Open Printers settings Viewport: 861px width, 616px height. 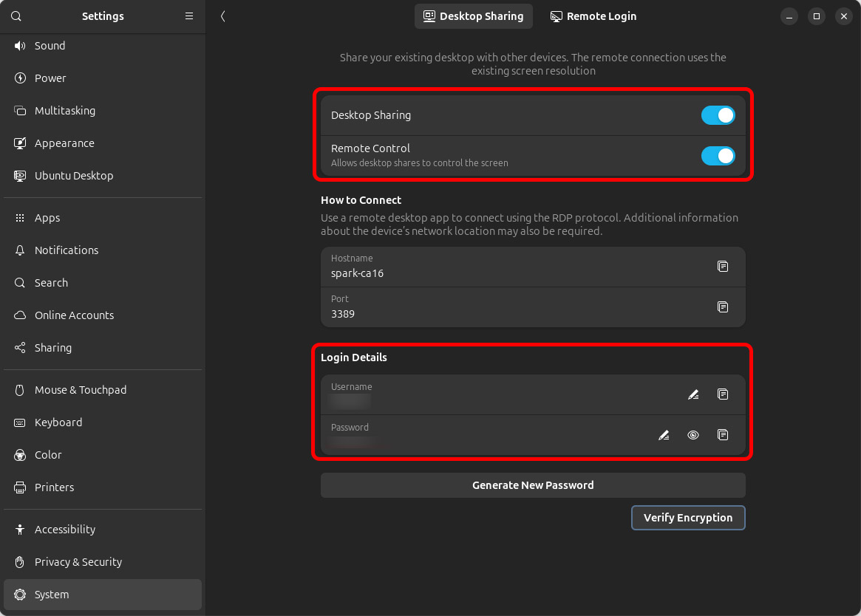pyautogui.click(x=103, y=487)
